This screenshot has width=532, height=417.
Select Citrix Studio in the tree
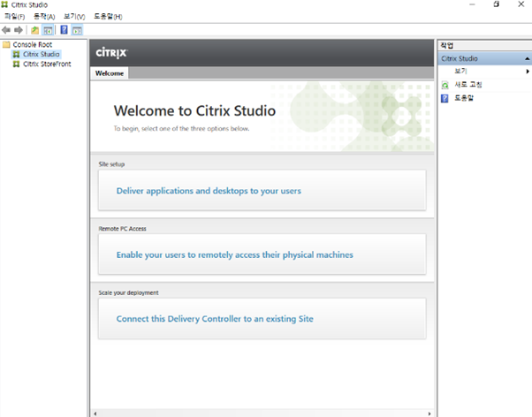point(41,54)
